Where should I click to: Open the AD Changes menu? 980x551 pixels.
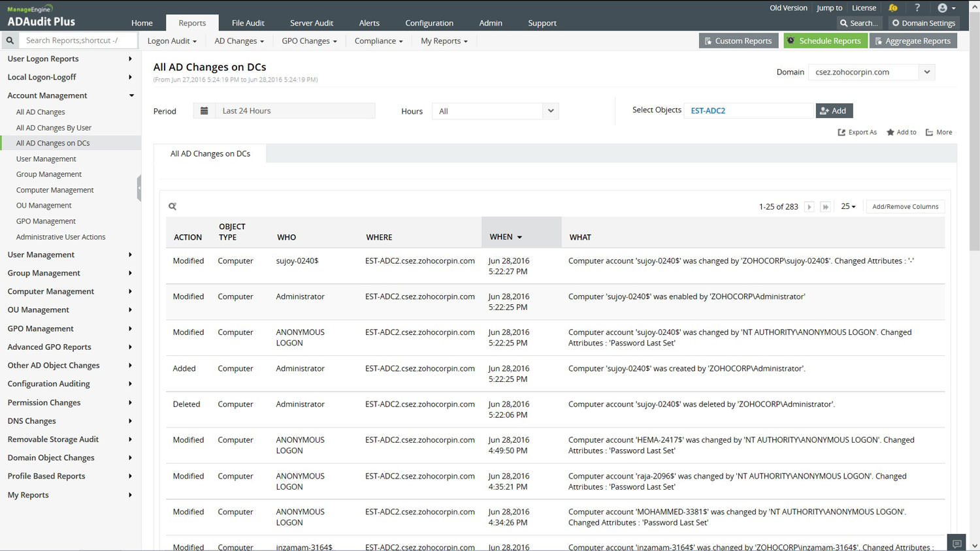pyautogui.click(x=239, y=41)
